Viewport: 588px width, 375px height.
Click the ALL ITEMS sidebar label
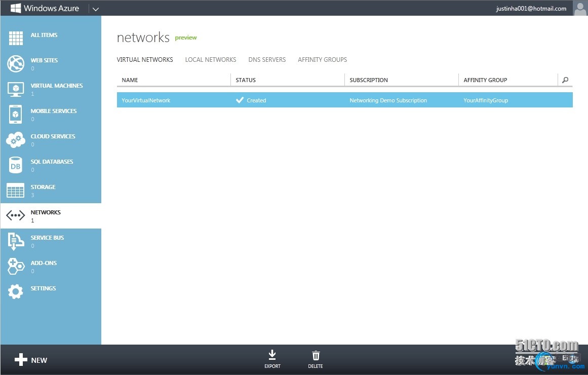pyautogui.click(x=44, y=35)
